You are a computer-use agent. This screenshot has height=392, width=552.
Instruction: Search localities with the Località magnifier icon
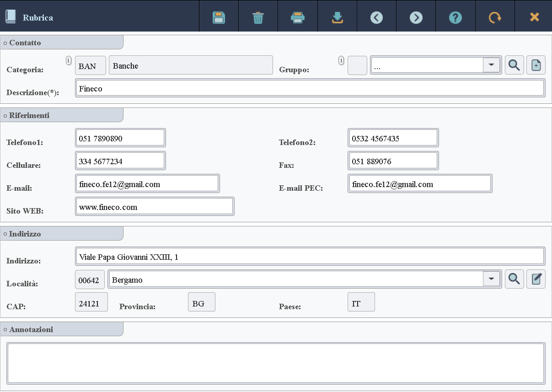pyautogui.click(x=514, y=279)
